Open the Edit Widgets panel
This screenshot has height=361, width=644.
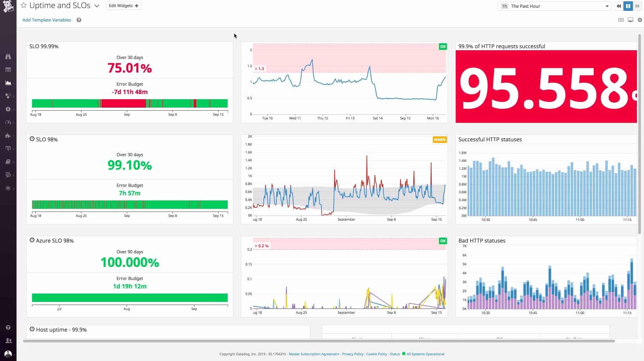point(123,5)
